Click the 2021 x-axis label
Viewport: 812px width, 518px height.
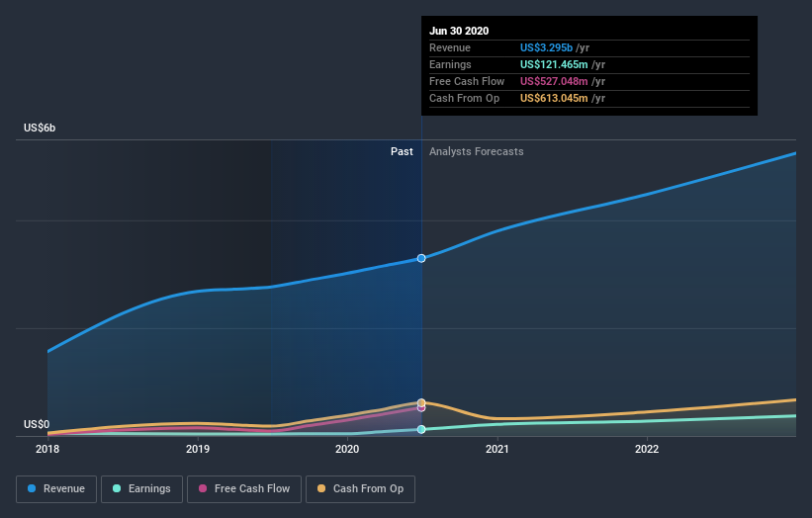pyautogui.click(x=497, y=449)
